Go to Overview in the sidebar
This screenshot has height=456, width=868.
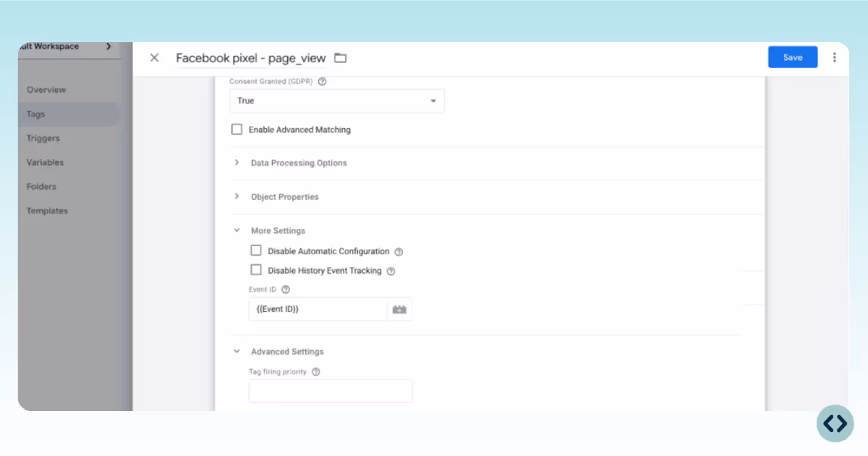click(x=46, y=90)
